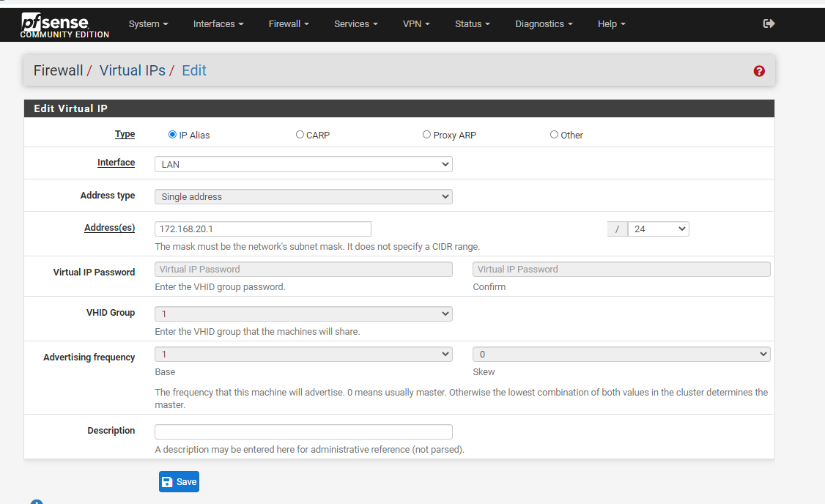Image resolution: width=825 pixels, height=504 pixels.
Task: Open the subnet mask dropdown
Action: coord(657,229)
